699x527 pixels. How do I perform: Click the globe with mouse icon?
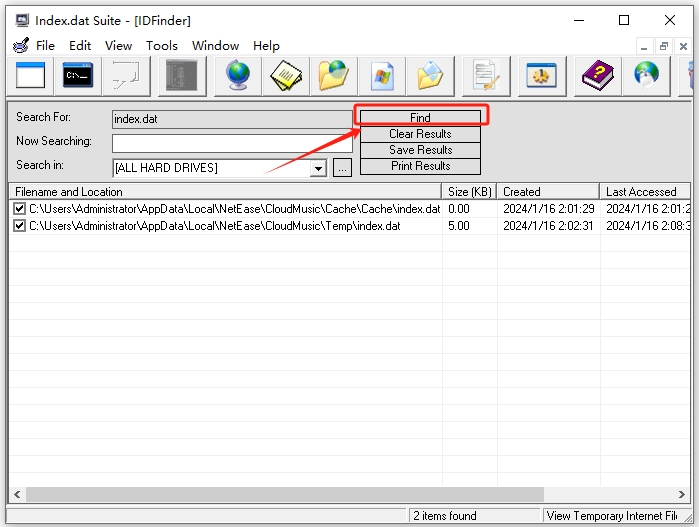coord(646,76)
